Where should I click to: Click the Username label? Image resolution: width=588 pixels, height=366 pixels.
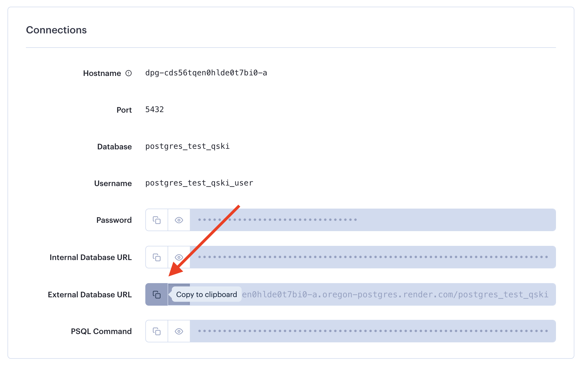click(113, 183)
